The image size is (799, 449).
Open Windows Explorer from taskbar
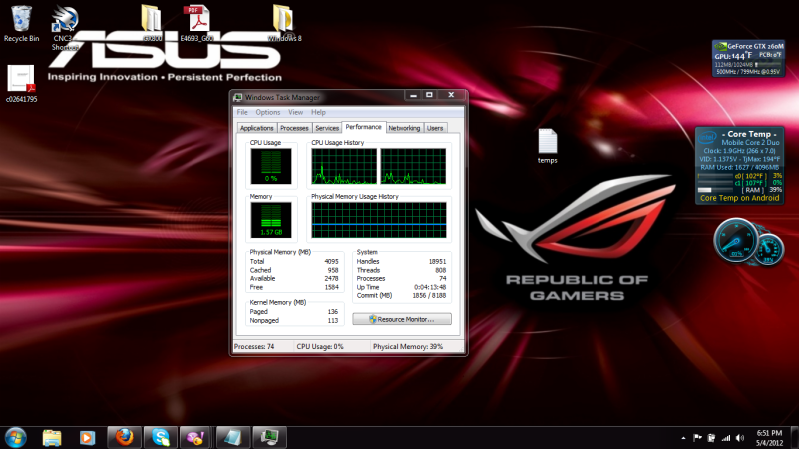pos(52,438)
